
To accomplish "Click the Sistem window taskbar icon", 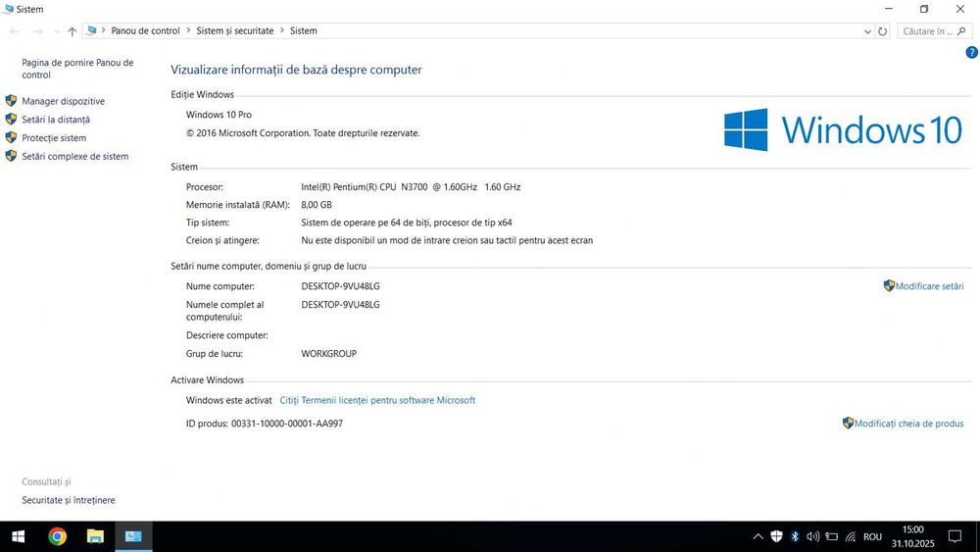I will pos(133,536).
